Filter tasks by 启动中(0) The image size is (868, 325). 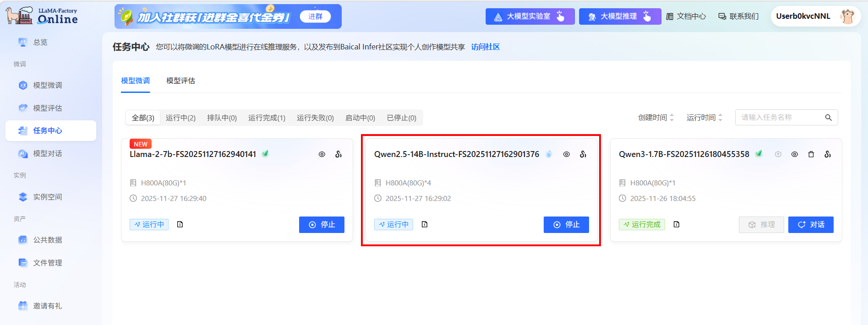(360, 118)
